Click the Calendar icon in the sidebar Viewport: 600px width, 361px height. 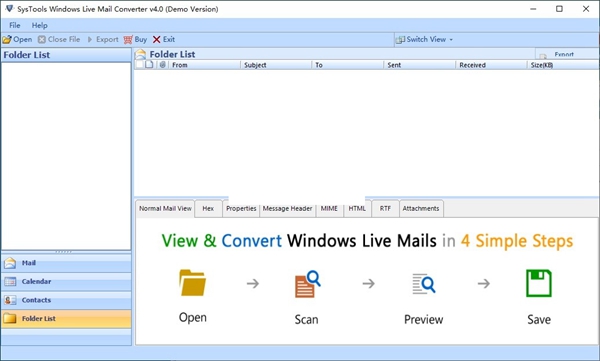pos(10,281)
